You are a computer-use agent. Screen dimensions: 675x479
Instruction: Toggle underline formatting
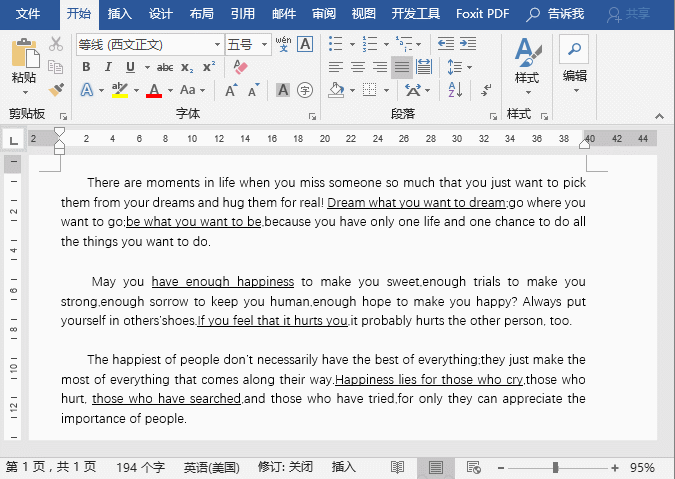130,67
